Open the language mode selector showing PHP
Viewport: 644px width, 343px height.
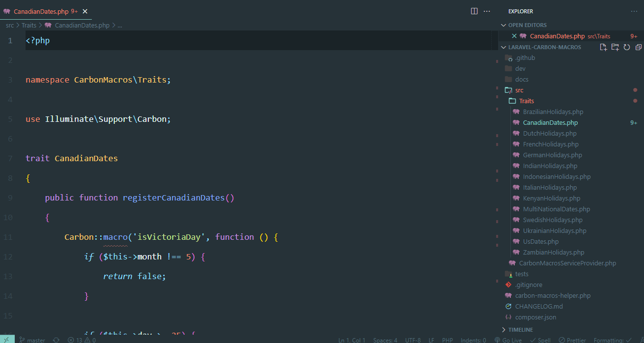(x=447, y=340)
